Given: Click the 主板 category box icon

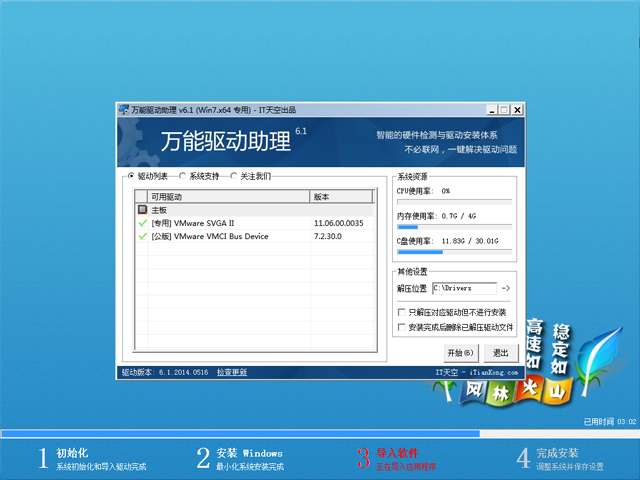Looking at the screenshot, I should click(143, 210).
